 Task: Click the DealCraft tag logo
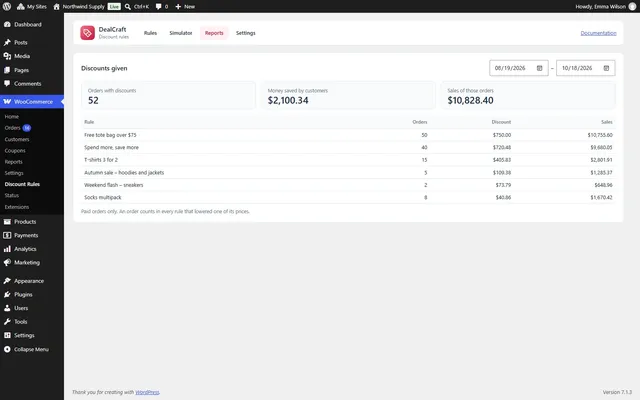[87, 33]
